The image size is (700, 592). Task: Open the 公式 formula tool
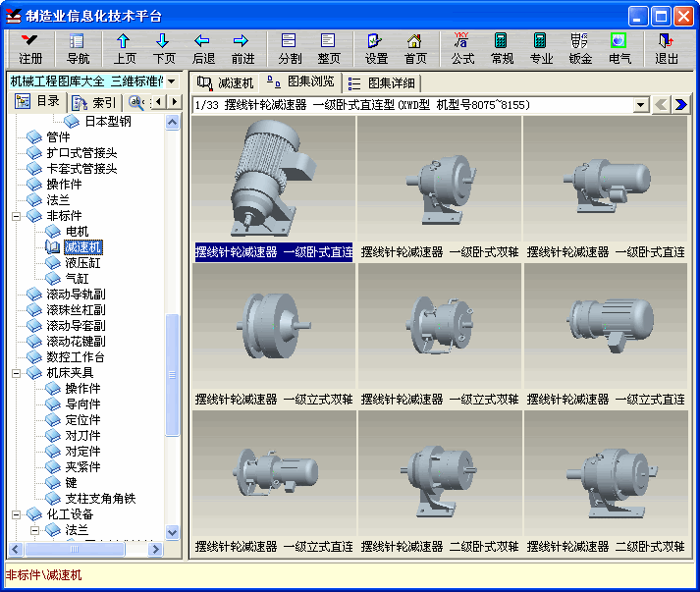(462, 48)
